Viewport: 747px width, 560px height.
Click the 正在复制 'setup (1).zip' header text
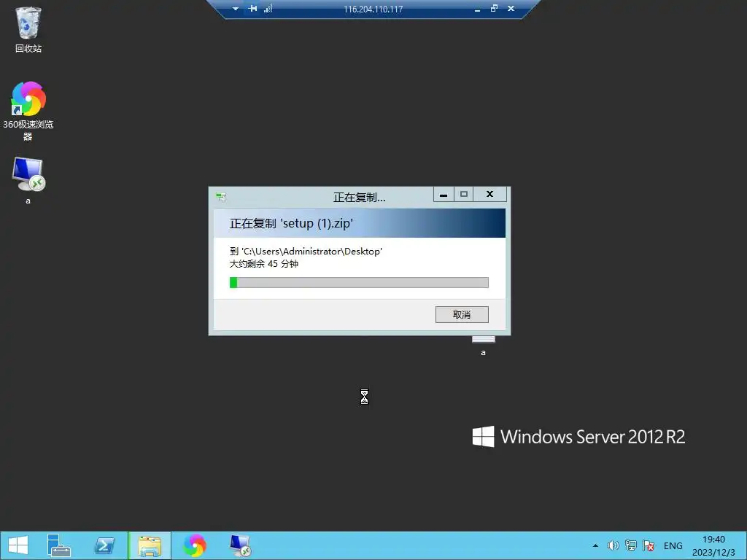pyautogui.click(x=290, y=223)
